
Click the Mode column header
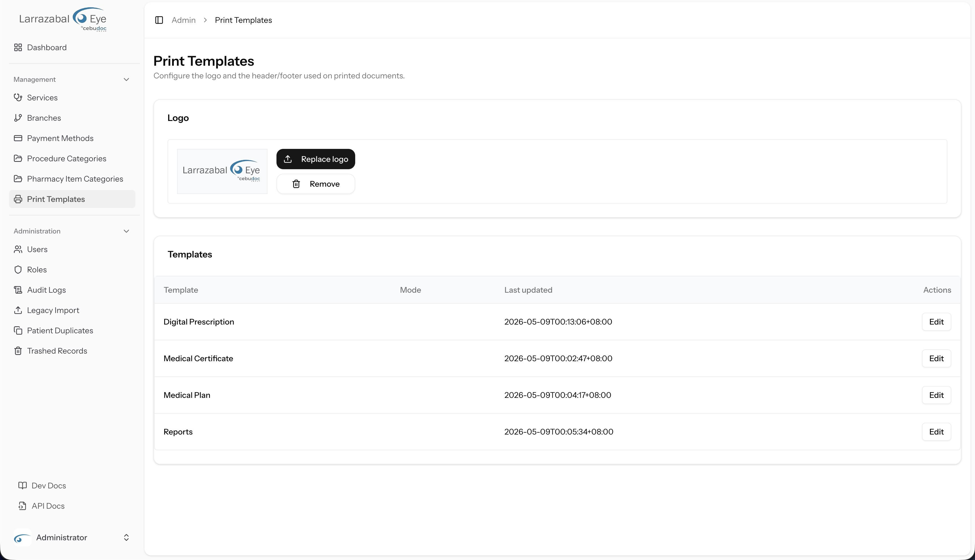point(410,290)
